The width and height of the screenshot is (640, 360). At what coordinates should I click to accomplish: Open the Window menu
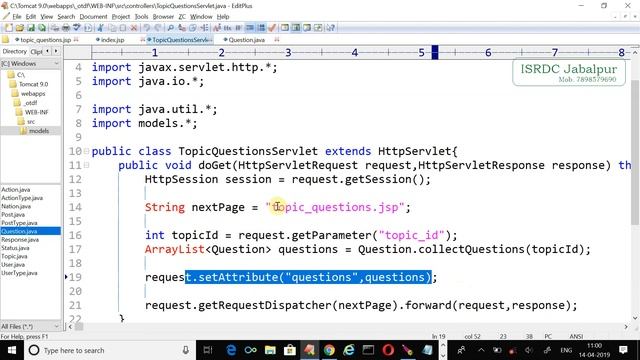point(201,17)
